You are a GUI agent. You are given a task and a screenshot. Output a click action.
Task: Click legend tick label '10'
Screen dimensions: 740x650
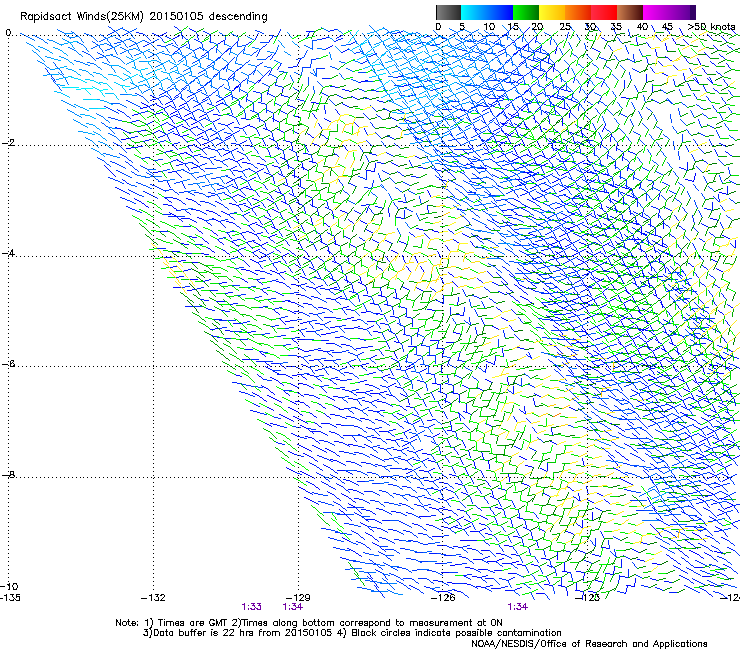[x=489, y=27]
